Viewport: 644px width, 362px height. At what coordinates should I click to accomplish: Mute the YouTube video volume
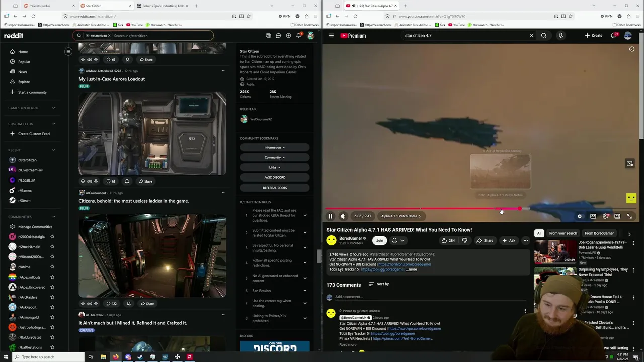coord(343,216)
